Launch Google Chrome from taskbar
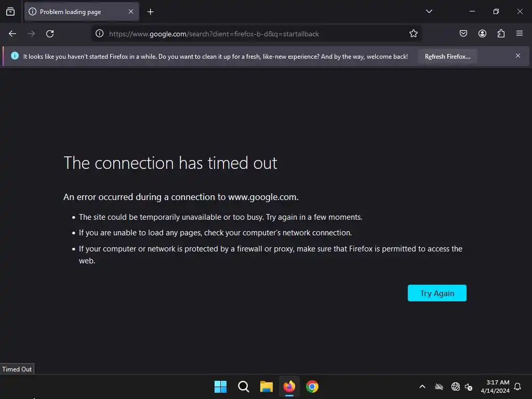Viewport: 532px width, 399px height. [312, 387]
